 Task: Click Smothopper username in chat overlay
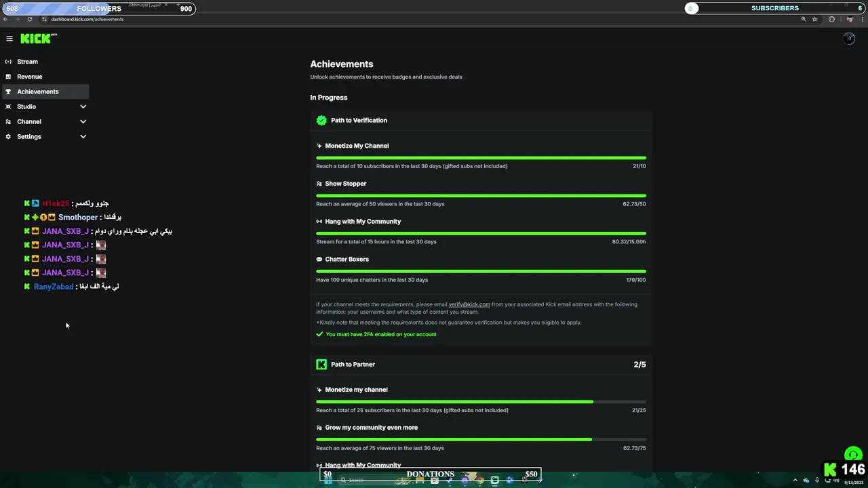pos(78,217)
